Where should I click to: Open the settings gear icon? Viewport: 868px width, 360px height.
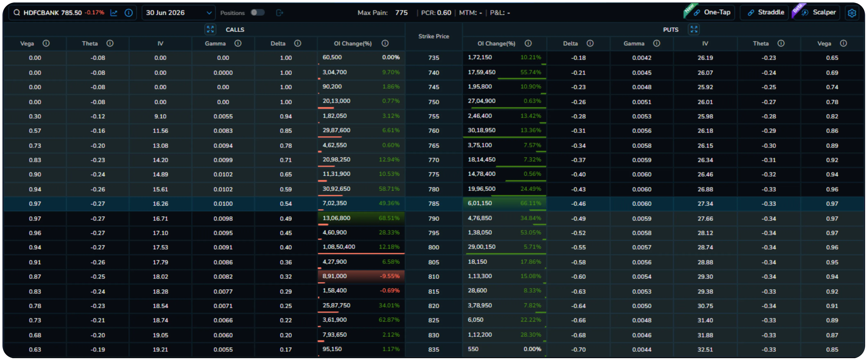(x=852, y=13)
